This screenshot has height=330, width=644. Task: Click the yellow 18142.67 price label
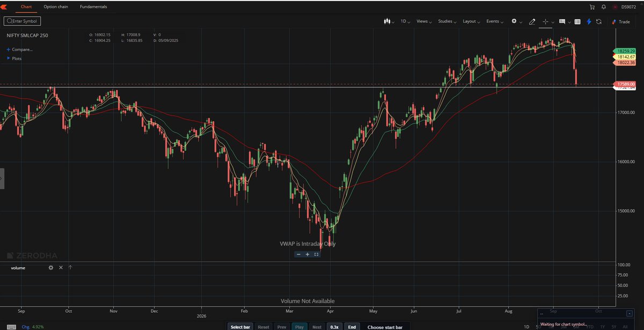[624, 57]
